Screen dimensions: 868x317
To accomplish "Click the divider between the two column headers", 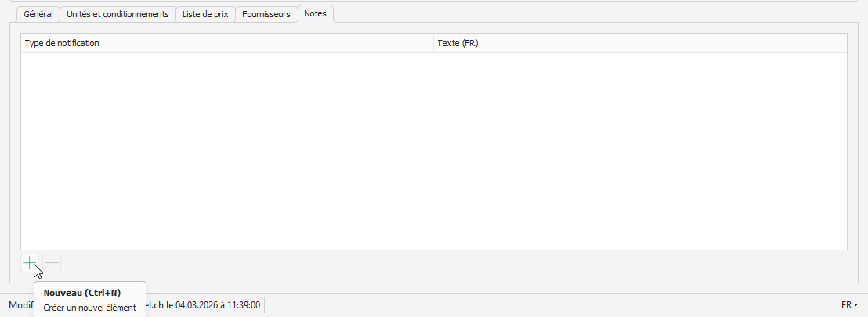I will [x=433, y=43].
